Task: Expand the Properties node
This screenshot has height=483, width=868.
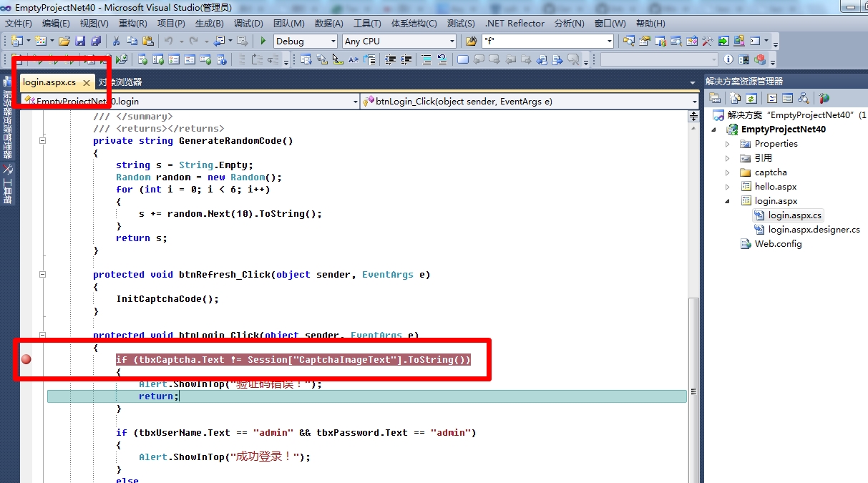Action: click(728, 144)
